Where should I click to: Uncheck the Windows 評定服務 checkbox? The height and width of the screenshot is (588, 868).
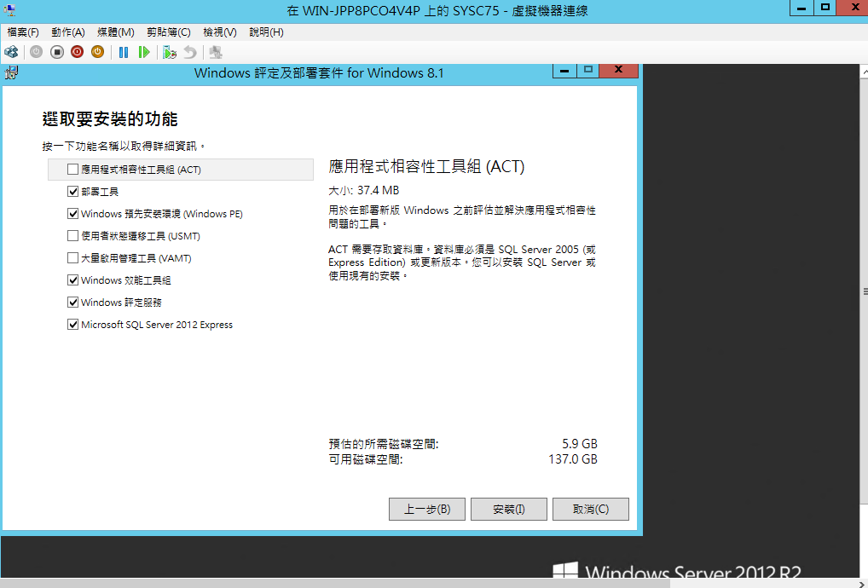pos(72,302)
